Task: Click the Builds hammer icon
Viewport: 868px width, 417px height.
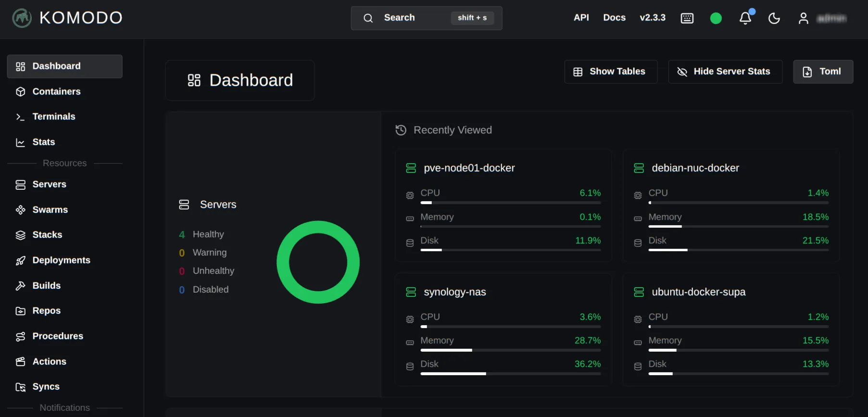Action: [20, 286]
